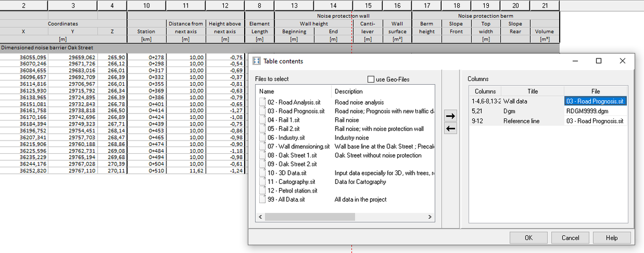The height and width of the screenshot is (253, 644).
Task: Click the file icon for 05 - Rail 2.sit
Action: (262, 129)
